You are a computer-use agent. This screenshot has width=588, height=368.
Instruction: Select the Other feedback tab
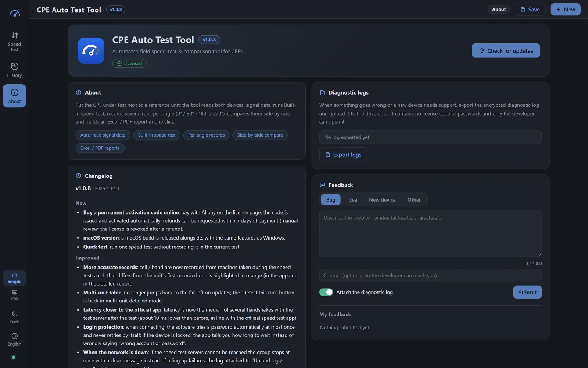coord(414,199)
